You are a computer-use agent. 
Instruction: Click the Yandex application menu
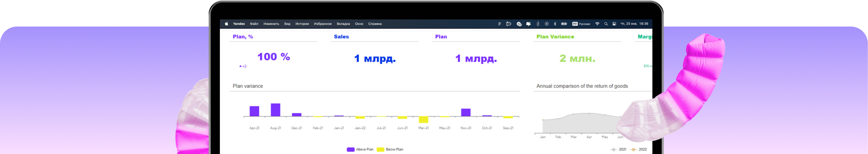point(239,24)
